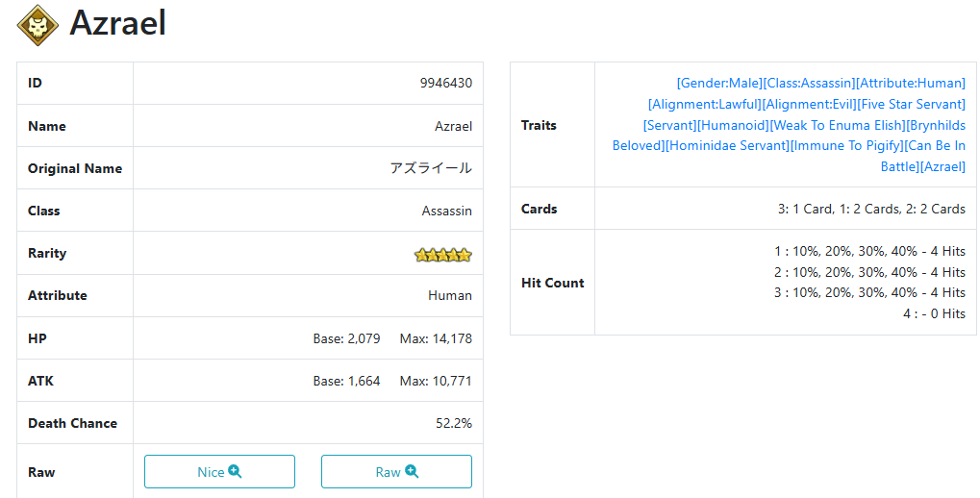
Task: Select the HP Max: 14,178 value
Action: (437, 338)
